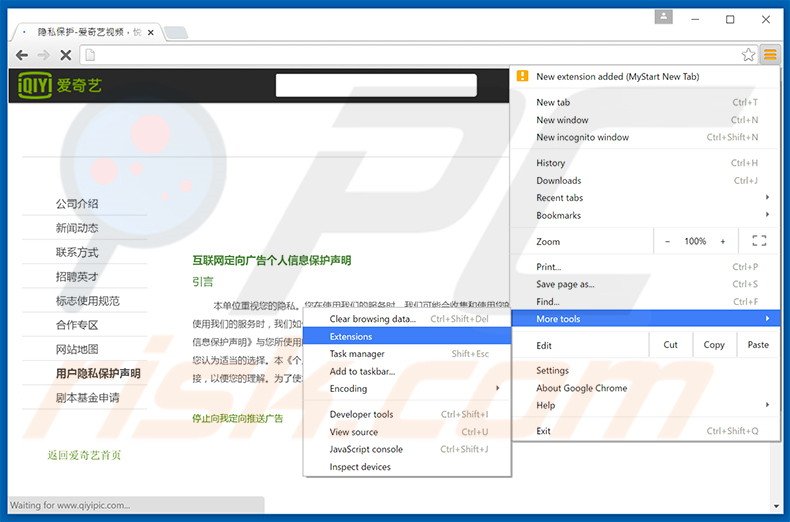
Task: Stop page loading with the X icon
Action: pyautogui.click(x=66, y=55)
